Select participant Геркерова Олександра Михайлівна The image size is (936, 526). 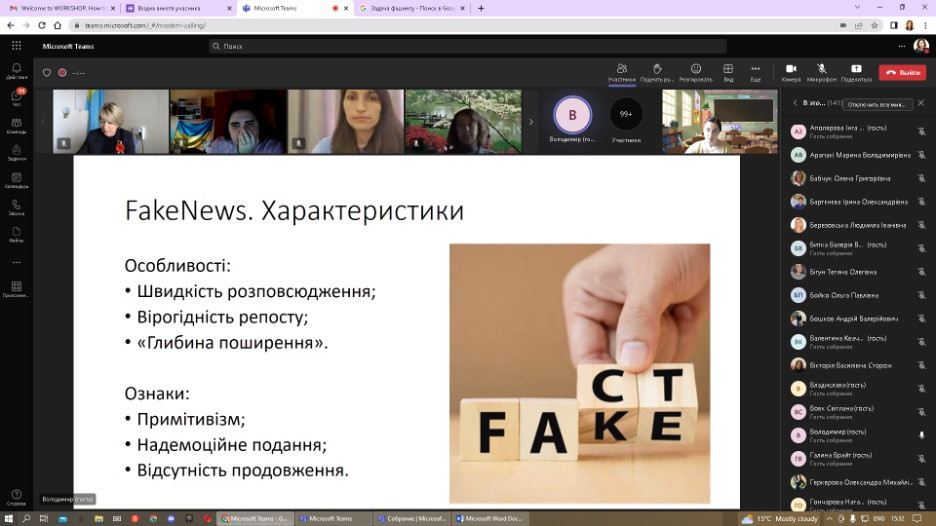tap(857, 482)
